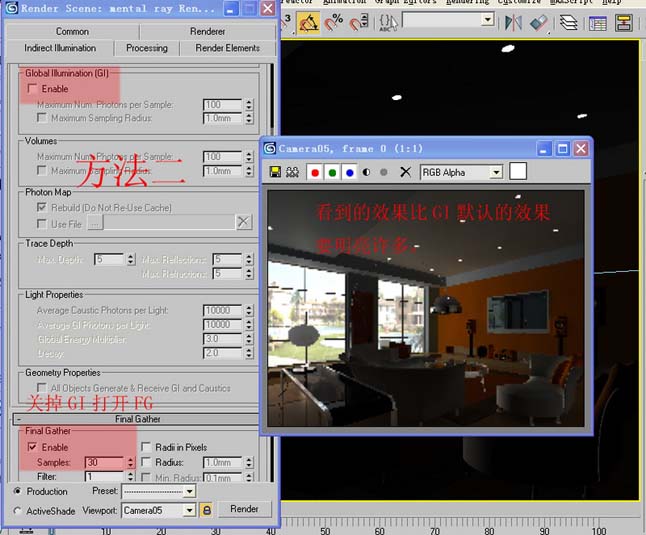Screen dimensions: 646x535
Task: Toggle All Objects Generate & Receive GI checkbox
Action: (x=42, y=388)
